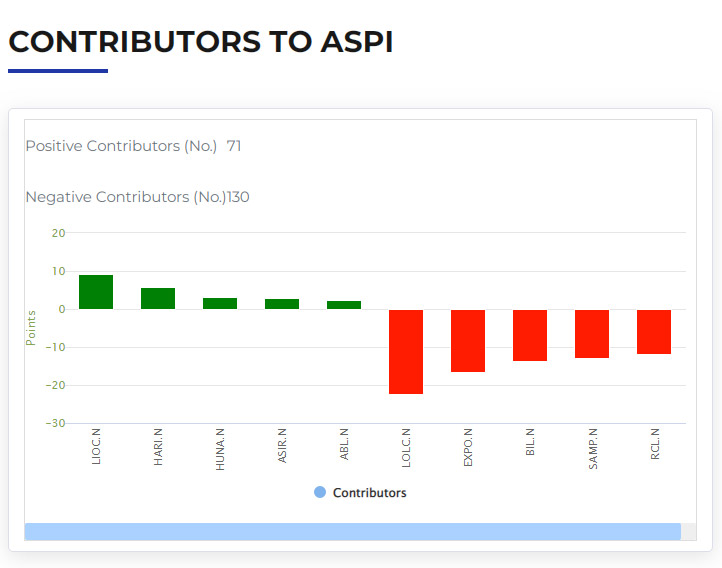
Task: Toggle the Contributors series legend label
Action: pos(369,493)
